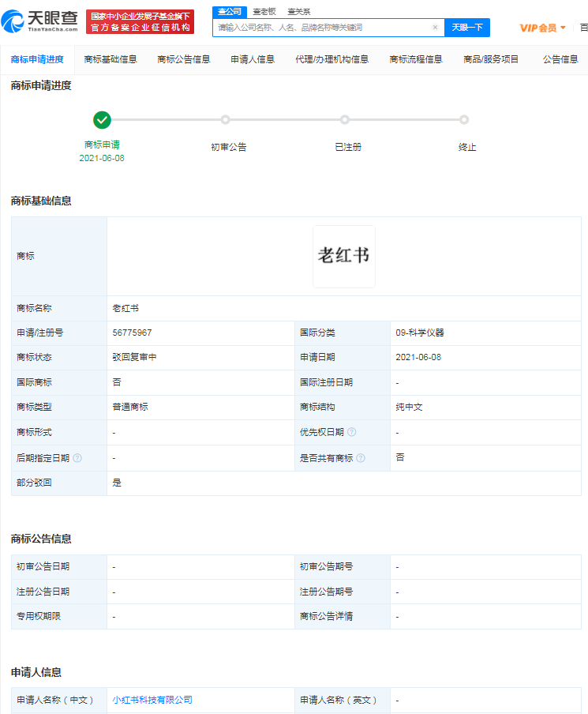Click the TianYanCha logo
The width and height of the screenshot is (588, 714).
click(39, 21)
